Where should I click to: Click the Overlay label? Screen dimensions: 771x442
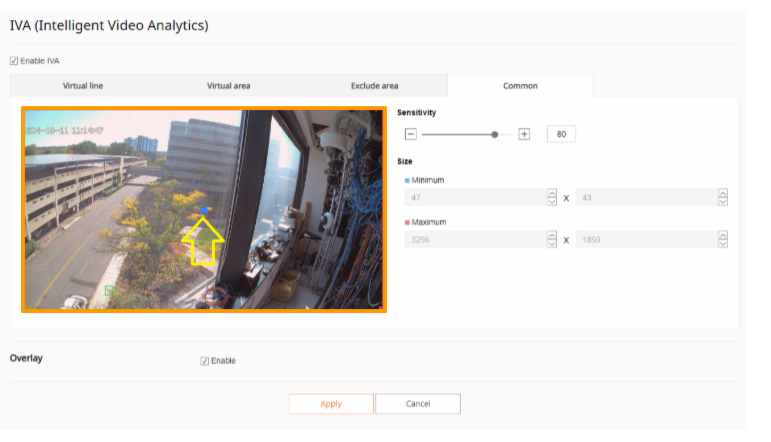click(x=26, y=358)
